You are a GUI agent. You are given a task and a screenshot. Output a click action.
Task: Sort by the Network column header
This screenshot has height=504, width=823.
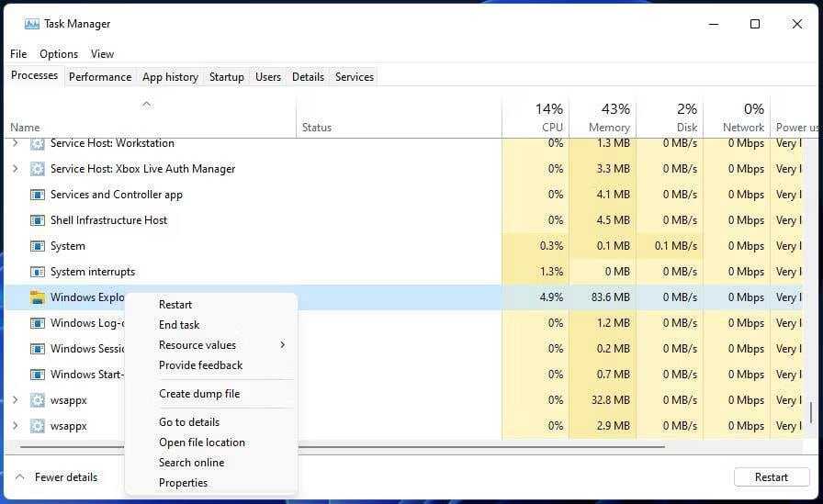737,117
